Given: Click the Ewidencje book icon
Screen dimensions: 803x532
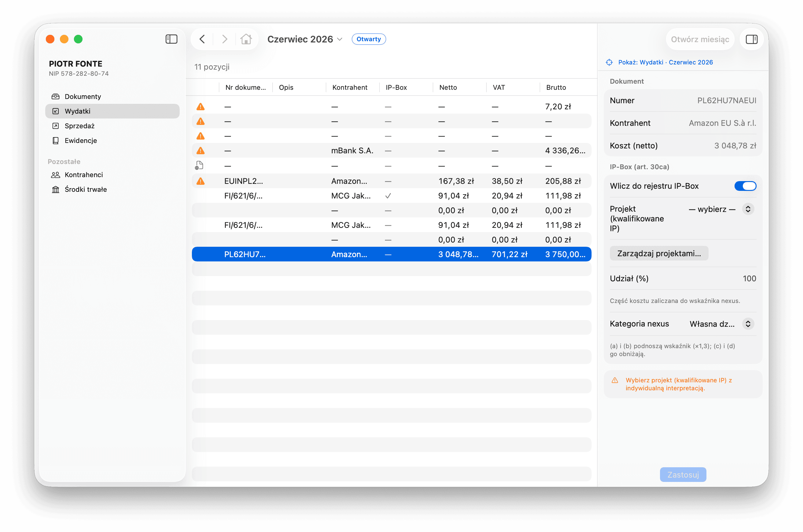Looking at the screenshot, I should click(55, 140).
